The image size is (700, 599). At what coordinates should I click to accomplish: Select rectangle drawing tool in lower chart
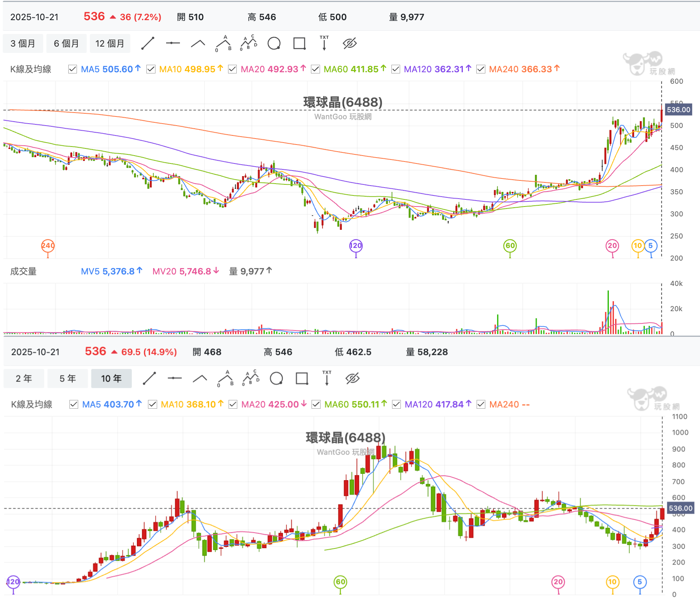302,379
